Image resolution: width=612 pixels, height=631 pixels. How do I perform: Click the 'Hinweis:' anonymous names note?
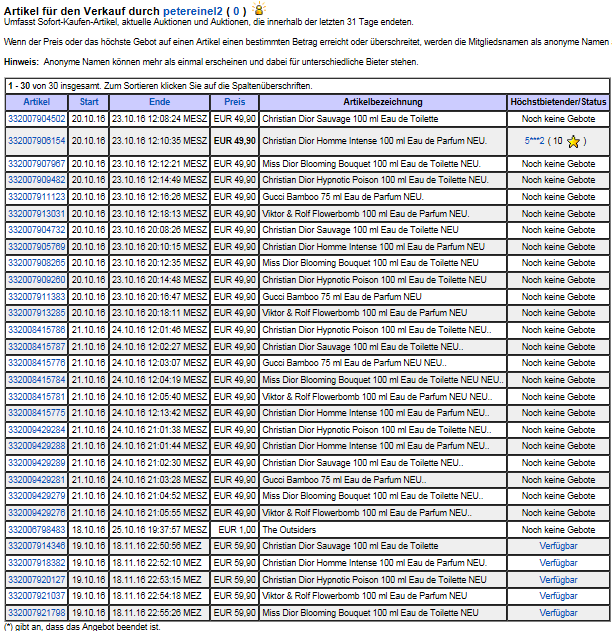point(211,62)
